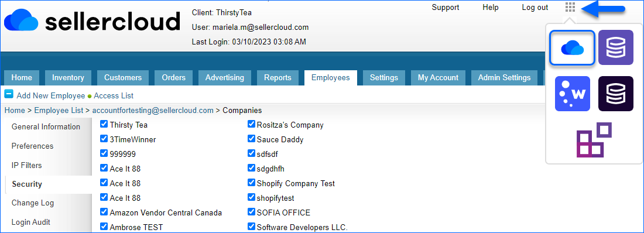Toggle the Sauce Daddy checkbox
The height and width of the screenshot is (233, 644).
251,139
